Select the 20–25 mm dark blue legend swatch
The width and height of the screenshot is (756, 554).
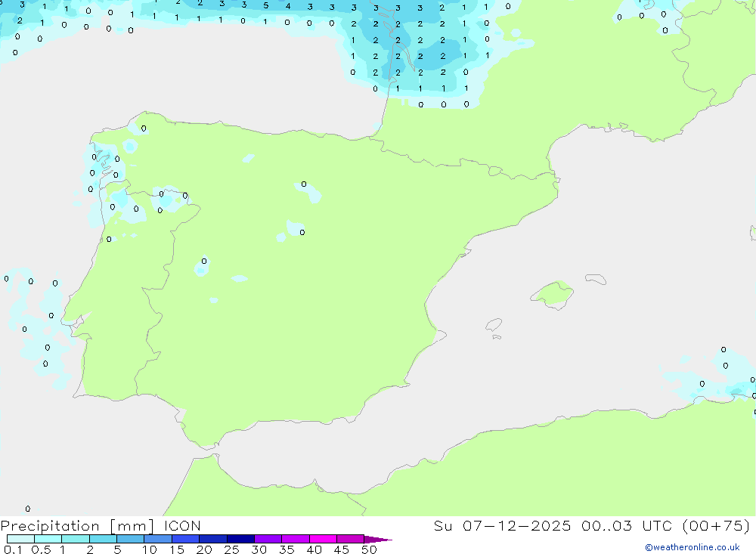[212, 539]
